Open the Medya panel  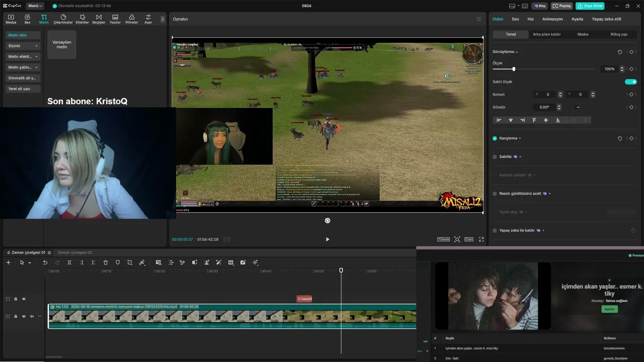11,19
